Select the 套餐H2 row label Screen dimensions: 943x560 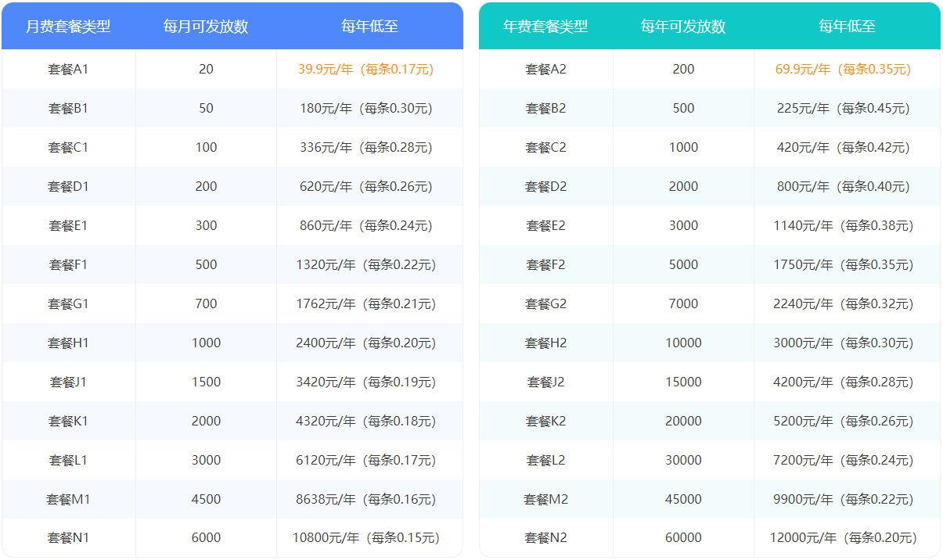545,343
